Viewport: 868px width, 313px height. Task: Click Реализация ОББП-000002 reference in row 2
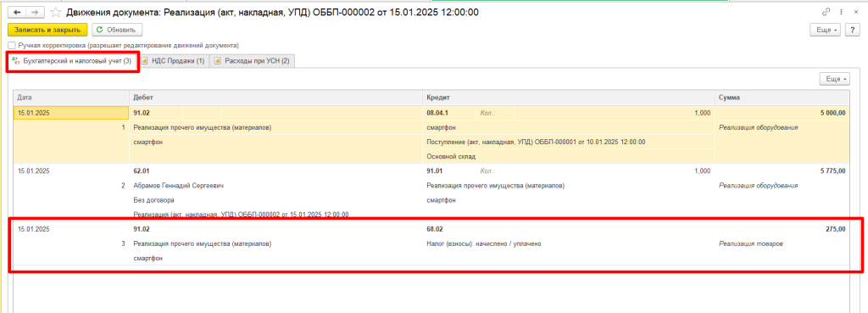pos(241,215)
